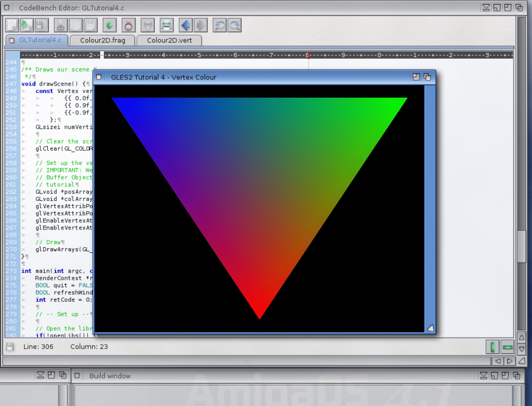
Task: Click the 'int main(int argc,' code line
Action: click(x=57, y=270)
